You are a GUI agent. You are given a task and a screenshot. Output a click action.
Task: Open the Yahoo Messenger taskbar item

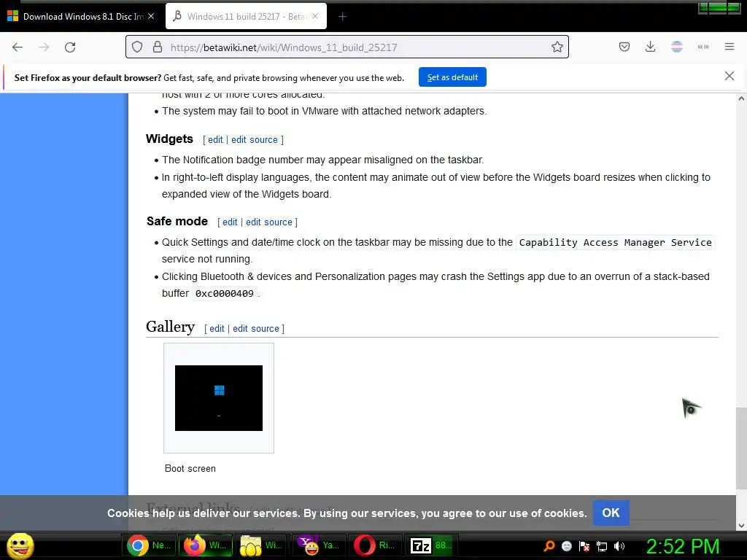click(318, 545)
